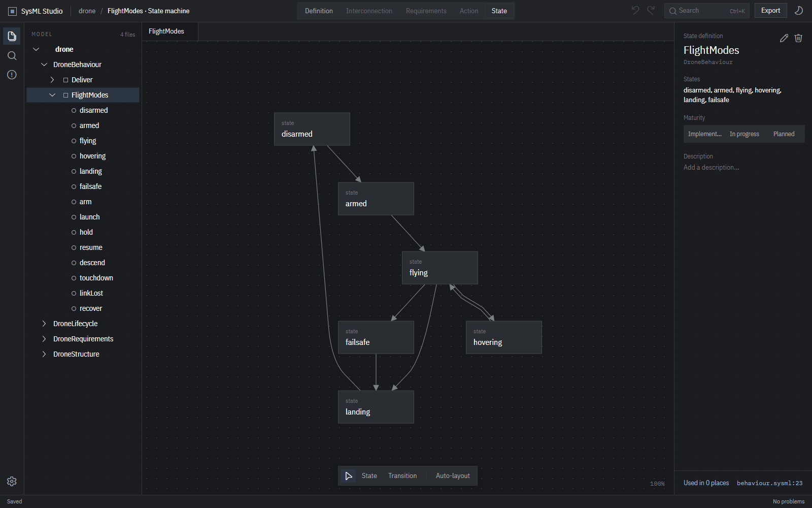Open behaviour.sysml:23 source link
Viewport: 812px width, 508px height.
click(770, 483)
